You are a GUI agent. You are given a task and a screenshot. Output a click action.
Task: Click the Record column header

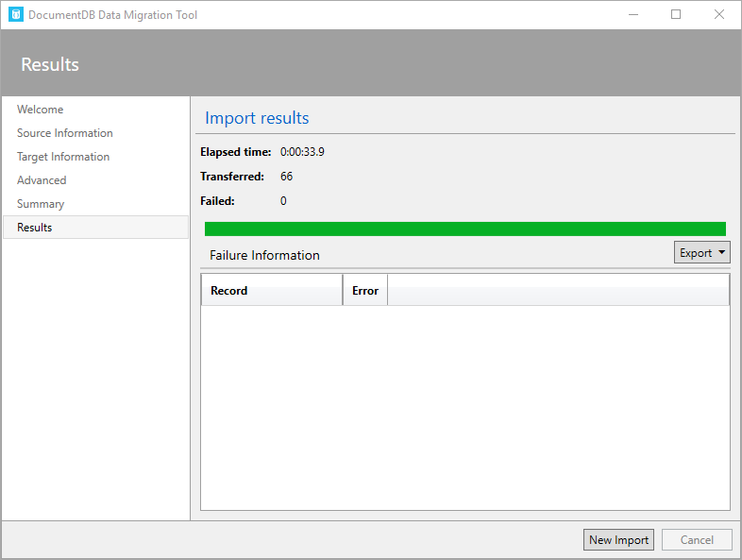(272, 290)
